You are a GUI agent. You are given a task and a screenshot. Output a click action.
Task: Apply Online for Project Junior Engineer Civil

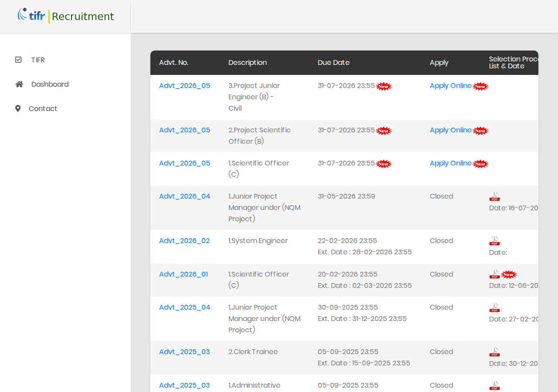[450, 86]
